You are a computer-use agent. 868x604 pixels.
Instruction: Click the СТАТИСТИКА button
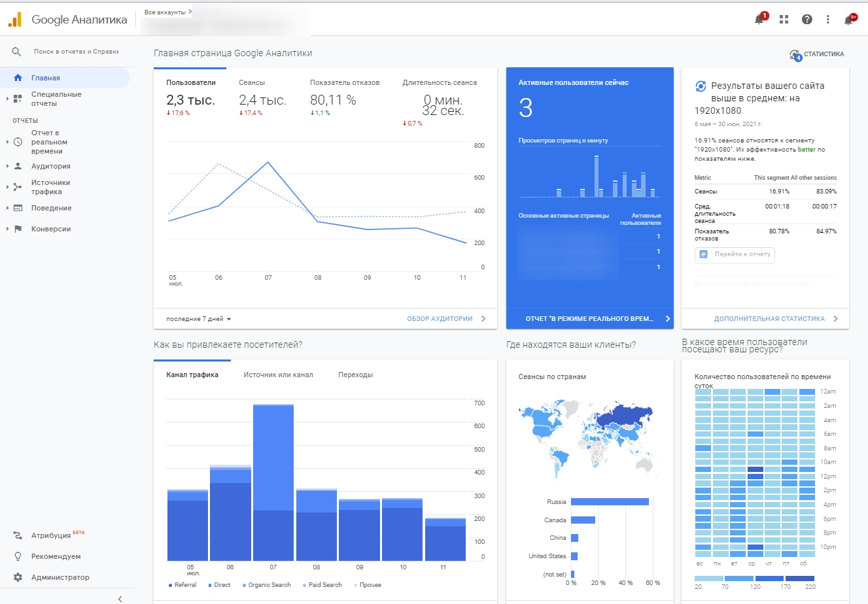pyautogui.click(x=817, y=55)
